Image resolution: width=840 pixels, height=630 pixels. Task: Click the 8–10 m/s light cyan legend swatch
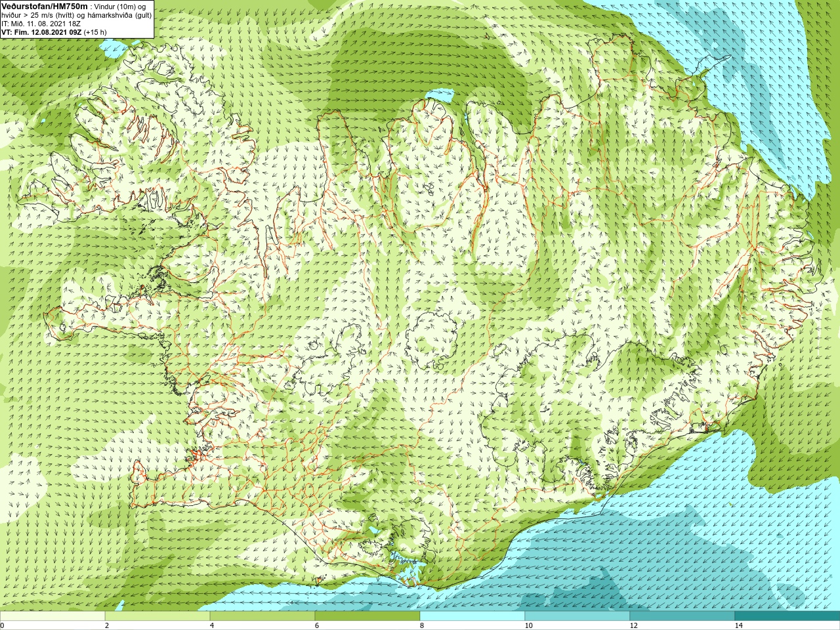pos(472,616)
